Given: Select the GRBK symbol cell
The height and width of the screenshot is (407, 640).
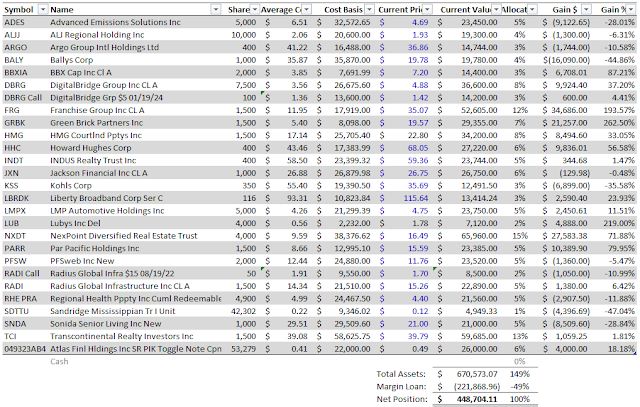Looking at the screenshot, I should (x=15, y=123).
